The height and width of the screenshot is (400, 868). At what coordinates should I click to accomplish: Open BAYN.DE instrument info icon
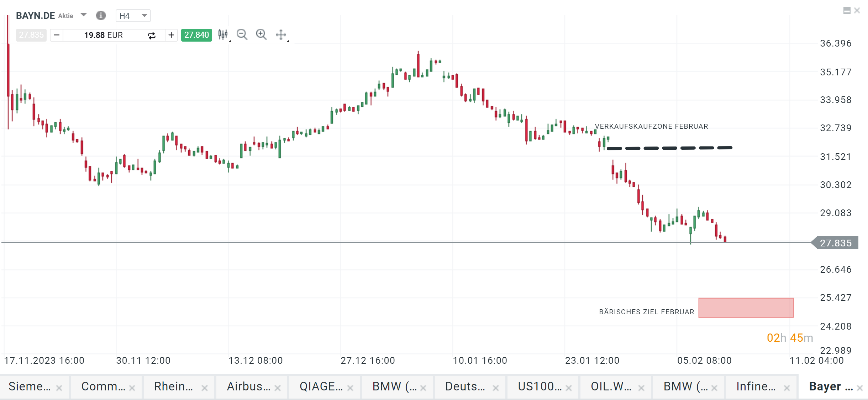pos(101,15)
